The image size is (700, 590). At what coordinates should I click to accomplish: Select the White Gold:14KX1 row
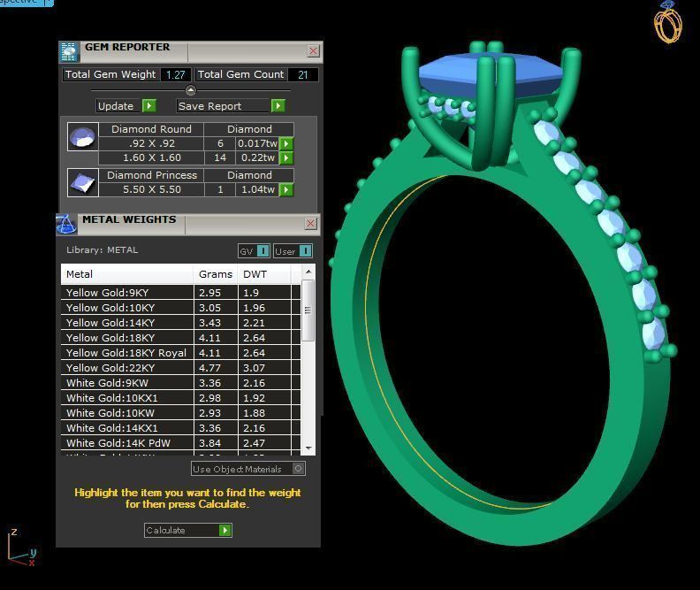pos(180,428)
